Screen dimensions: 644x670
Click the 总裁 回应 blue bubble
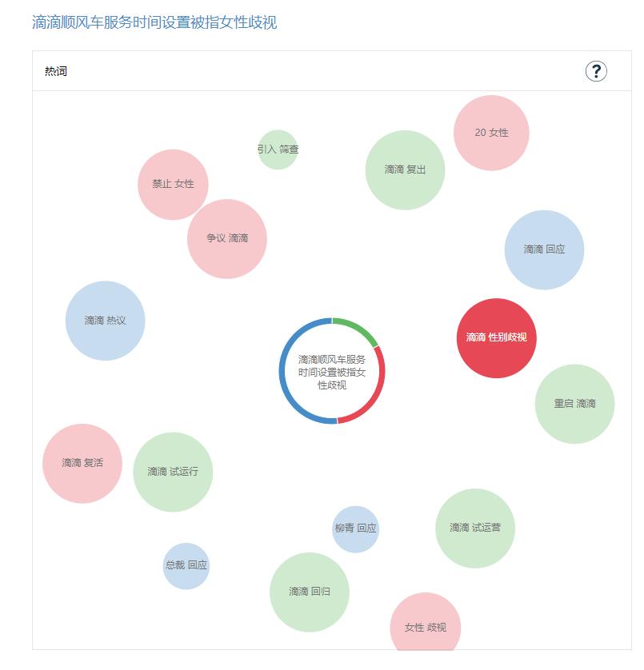point(186,565)
